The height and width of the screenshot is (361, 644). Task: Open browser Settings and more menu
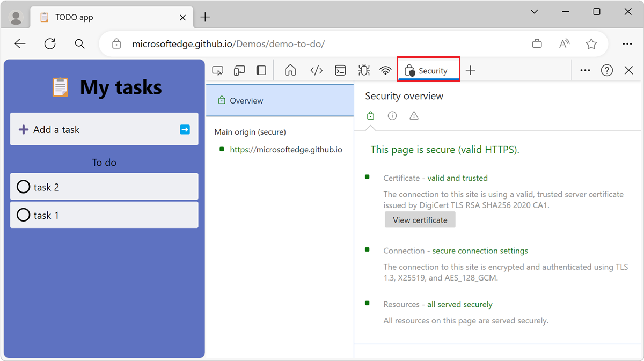[627, 44]
